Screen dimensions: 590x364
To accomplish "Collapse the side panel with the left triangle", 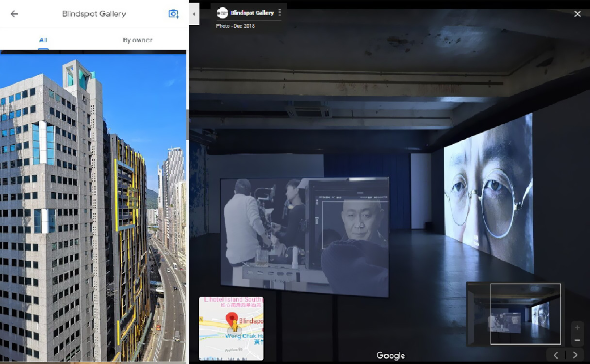I will pos(194,14).
